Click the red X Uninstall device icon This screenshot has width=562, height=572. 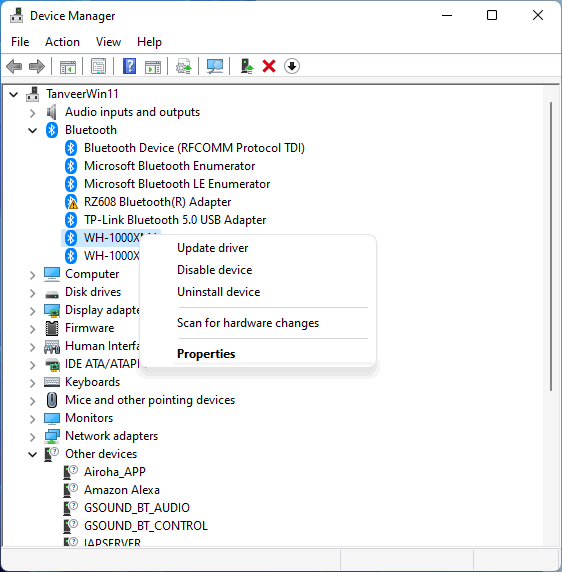[269, 66]
